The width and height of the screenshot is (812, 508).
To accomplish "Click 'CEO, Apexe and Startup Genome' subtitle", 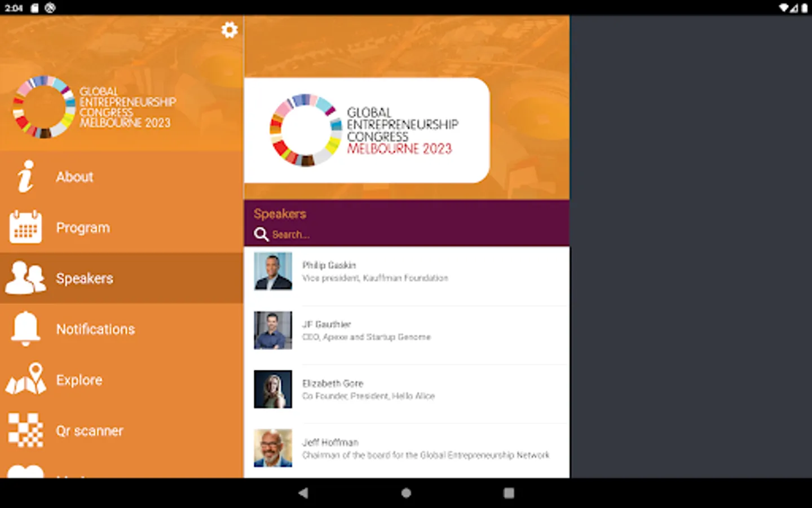I will point(367,337).
